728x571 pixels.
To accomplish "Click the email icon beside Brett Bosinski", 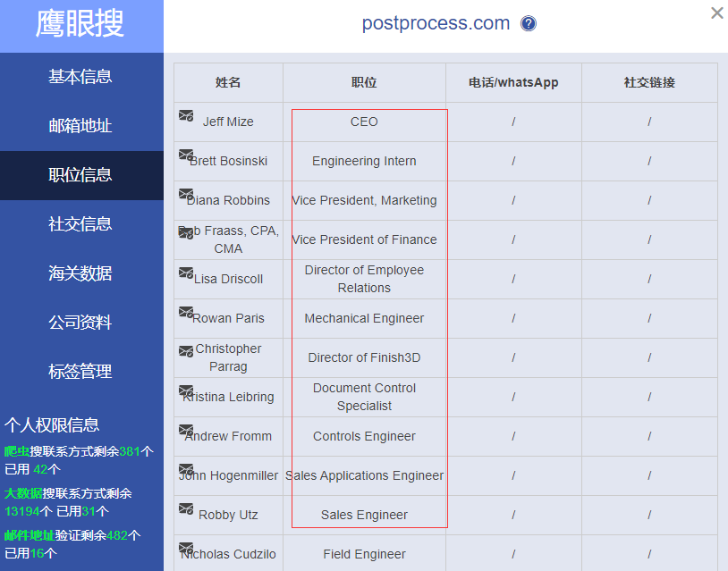I will point(186,155).
